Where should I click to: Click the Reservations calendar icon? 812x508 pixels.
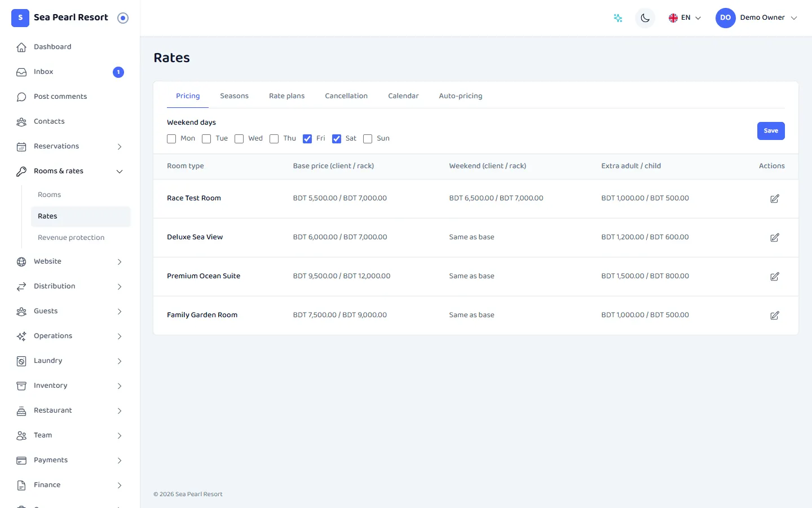(x=21, y=147)
